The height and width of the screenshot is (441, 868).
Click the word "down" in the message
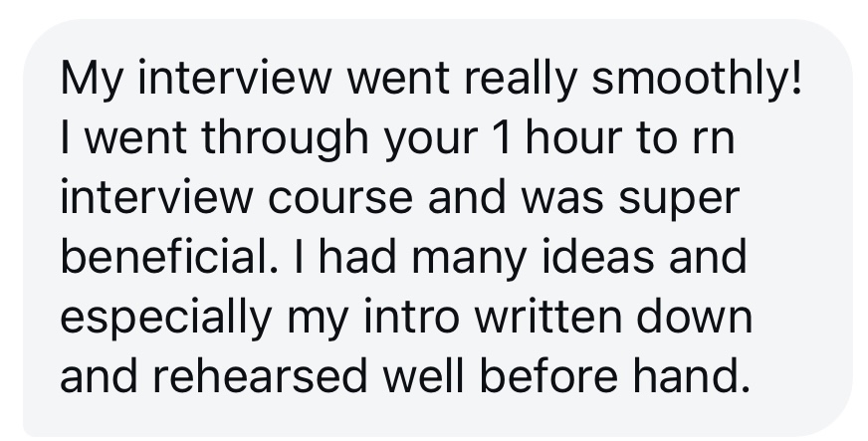point(694,316)
